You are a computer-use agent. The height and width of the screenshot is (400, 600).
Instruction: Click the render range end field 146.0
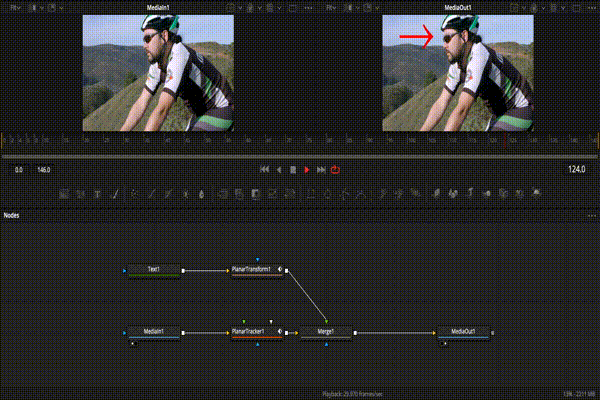tap(43, 170)
